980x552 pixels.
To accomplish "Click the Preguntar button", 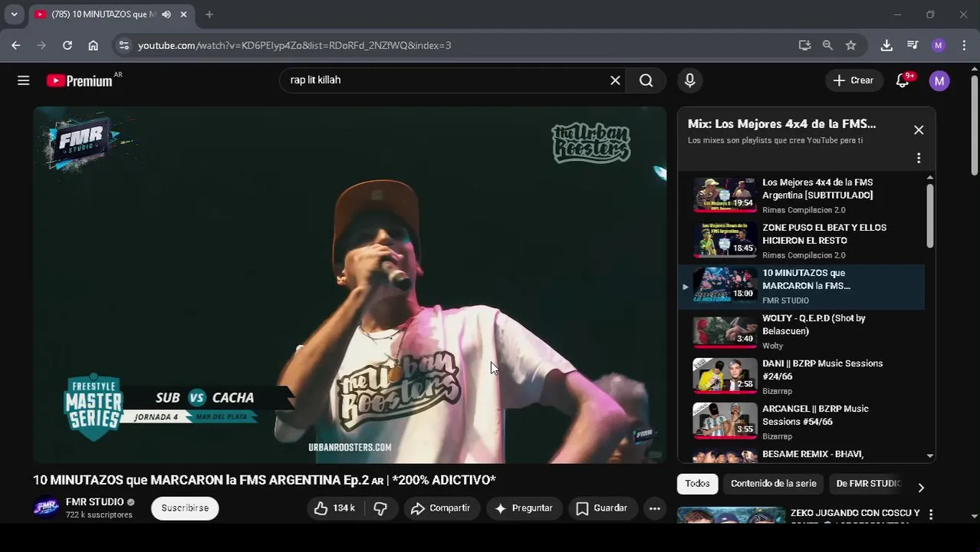I will [x=524, y=508].
